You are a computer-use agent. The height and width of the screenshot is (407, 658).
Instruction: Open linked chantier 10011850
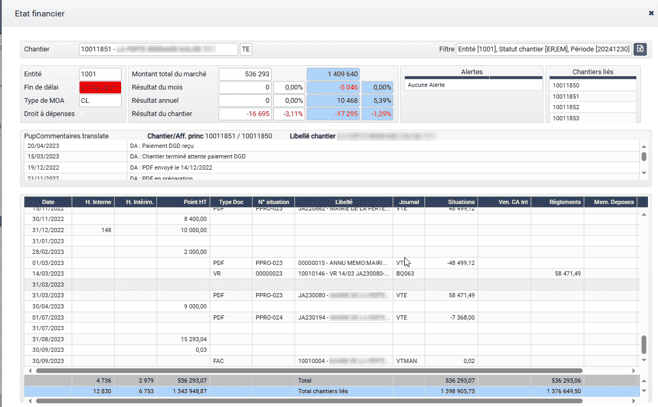[566, 86]
